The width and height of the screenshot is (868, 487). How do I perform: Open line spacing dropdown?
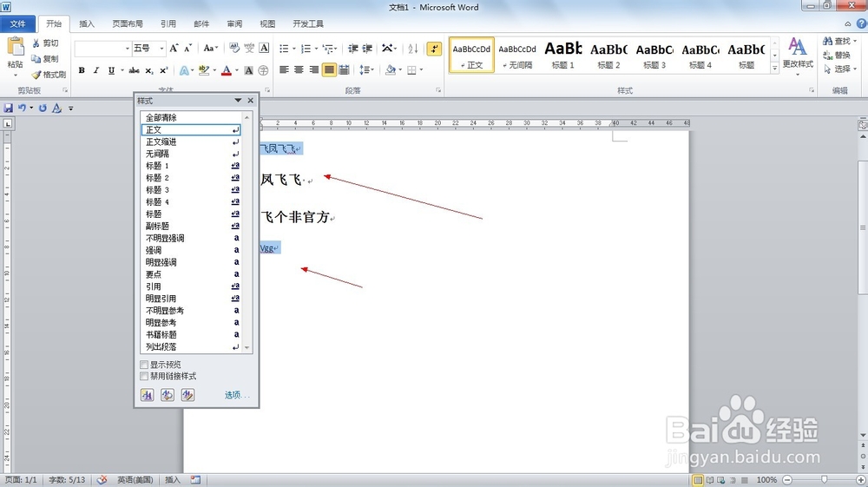(367, 69)
